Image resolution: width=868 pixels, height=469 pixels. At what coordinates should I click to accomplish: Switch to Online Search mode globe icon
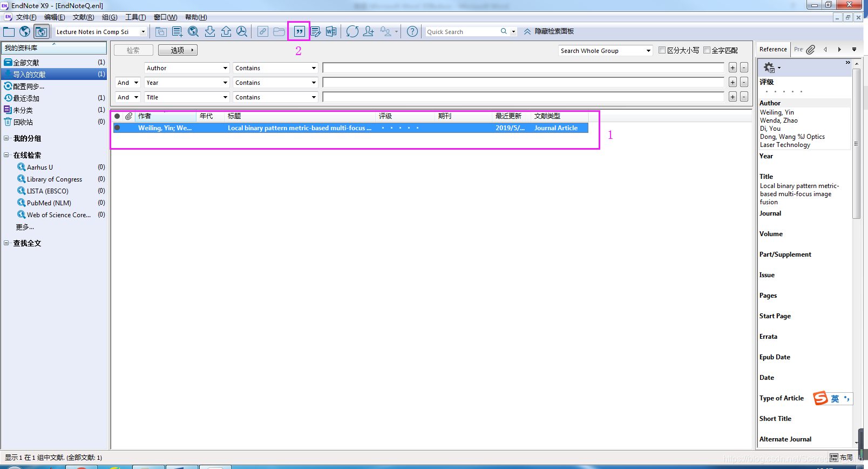pos(25,32)
